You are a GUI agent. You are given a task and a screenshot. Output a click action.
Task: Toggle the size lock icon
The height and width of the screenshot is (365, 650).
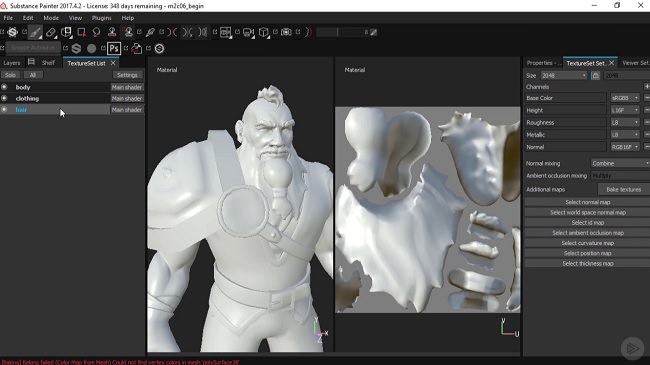coord(595,75)
